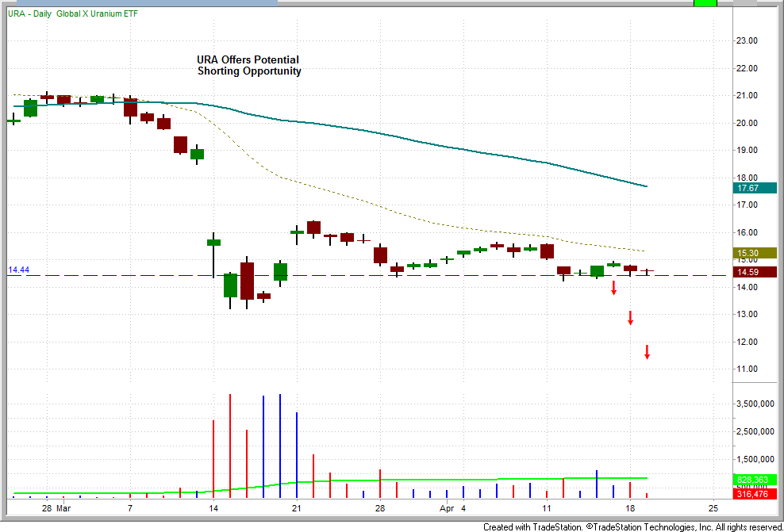The image size is (784, 532).
Task: Click the 'Created with TradeStation' copyright text
Action: pos(633,527)
